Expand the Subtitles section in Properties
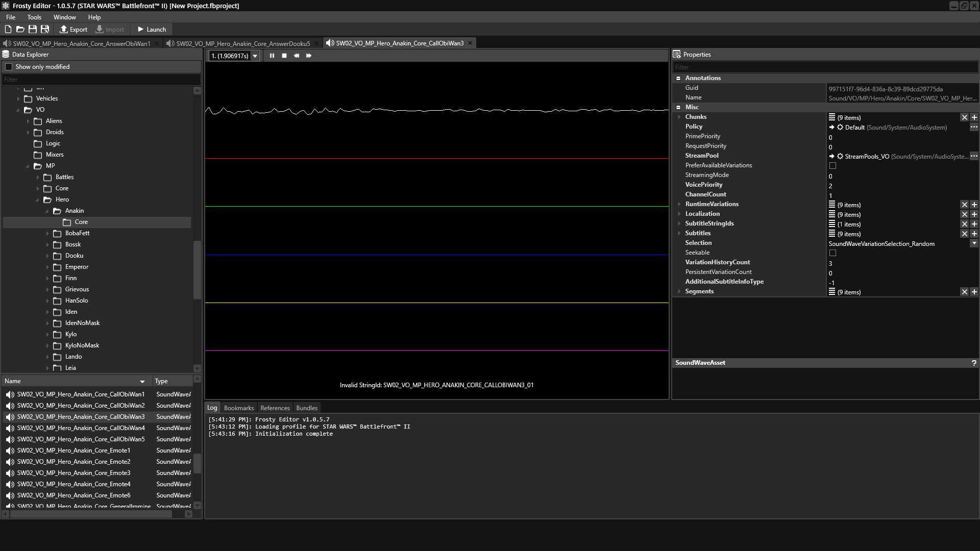The image size is (980, 551). coord(679,233)
